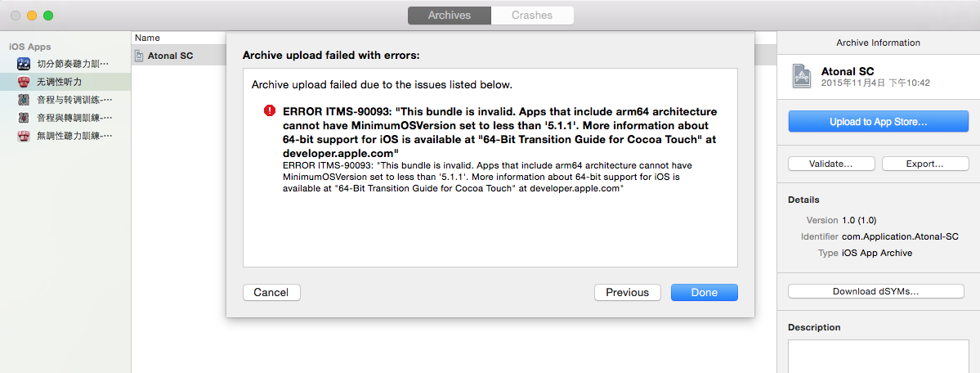Click Download dSYMs button

(x=875, y=292)
